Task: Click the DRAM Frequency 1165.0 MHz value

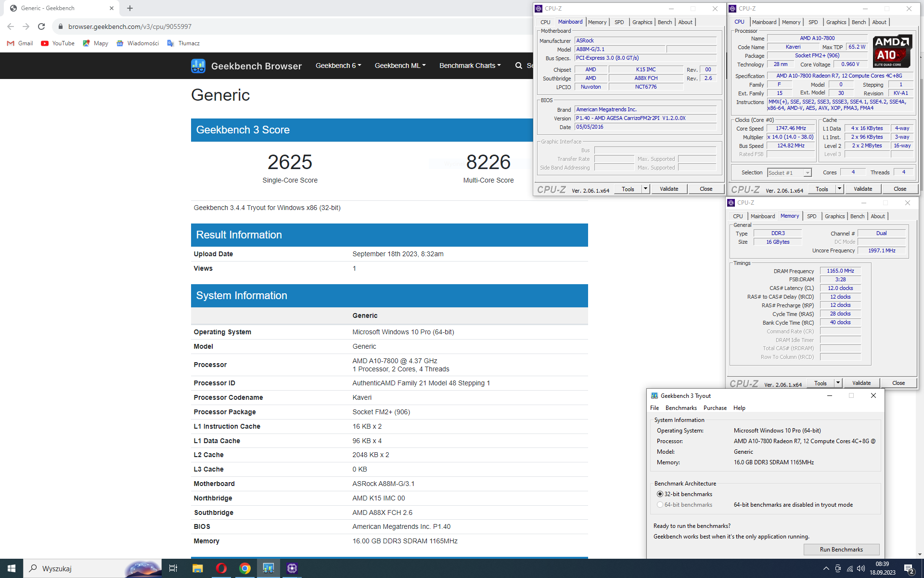Action: point(840,271)
